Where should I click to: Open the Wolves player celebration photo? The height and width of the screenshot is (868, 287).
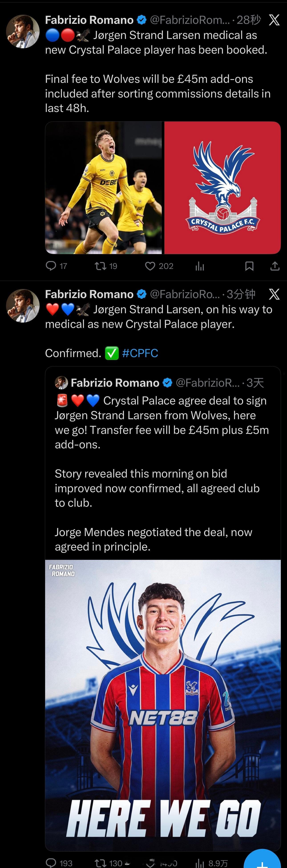[103, 187]
